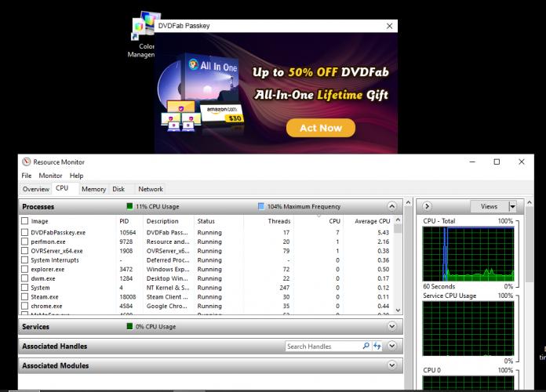This screenshot has height=392, width=546.
Task: Click the Act Now button
Action: 321,128
